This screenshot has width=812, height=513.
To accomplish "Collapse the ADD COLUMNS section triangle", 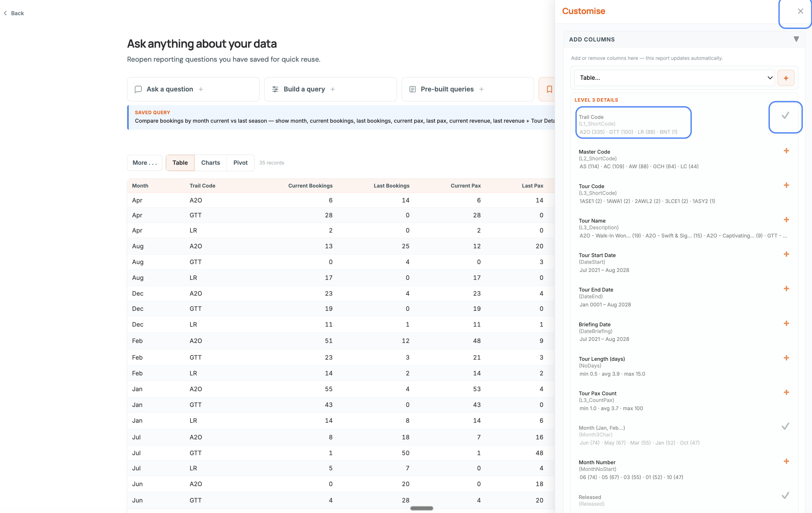I will click(x=796, y=39).
